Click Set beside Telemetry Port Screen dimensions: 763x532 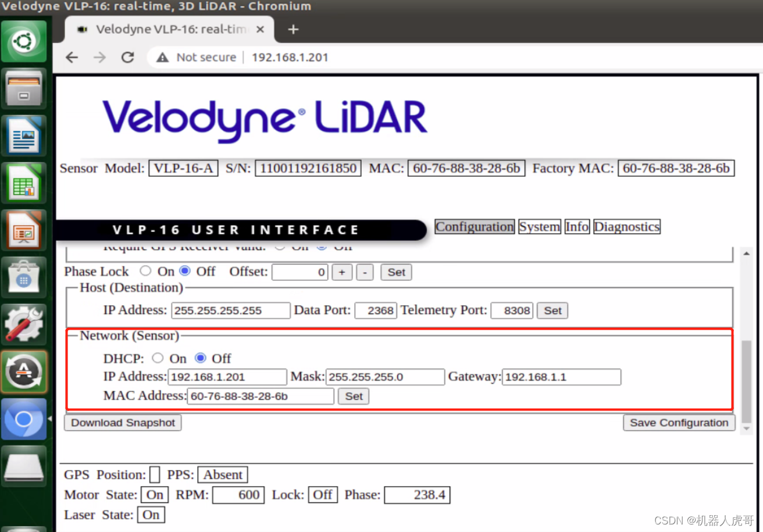[552, 310]
